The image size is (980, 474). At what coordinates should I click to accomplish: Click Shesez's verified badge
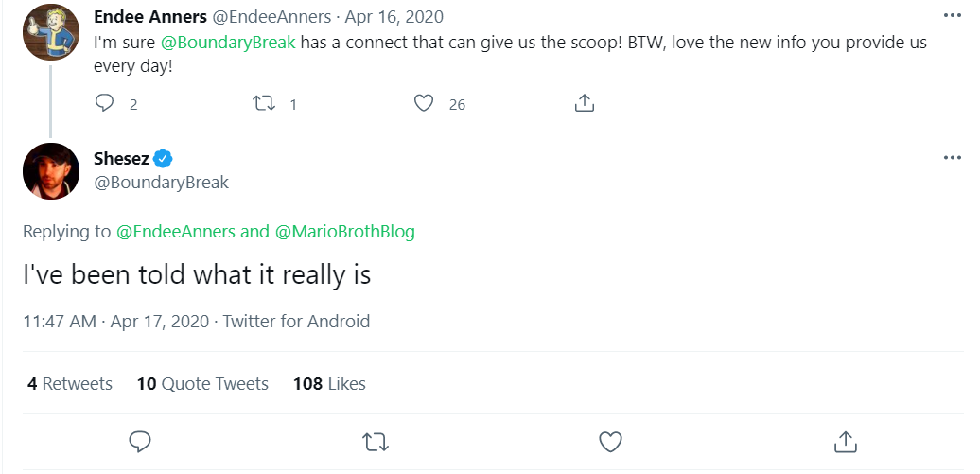pyautogui.click(x=163, y=159)
